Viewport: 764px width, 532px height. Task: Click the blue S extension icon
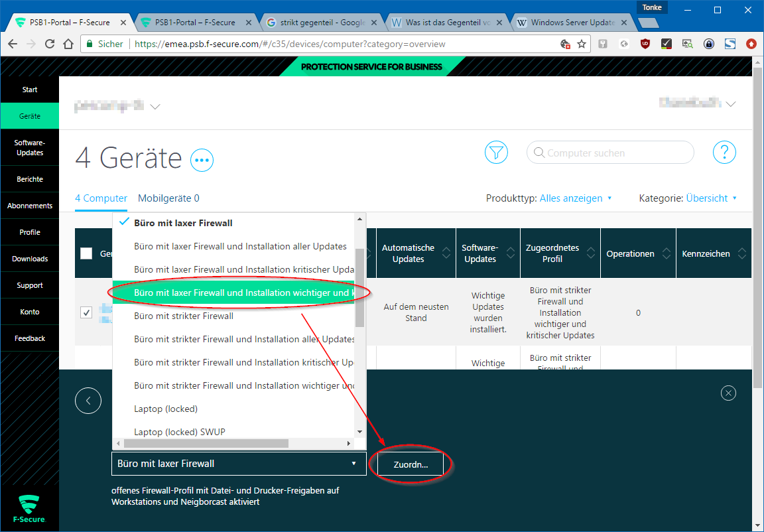coord(730,44)
